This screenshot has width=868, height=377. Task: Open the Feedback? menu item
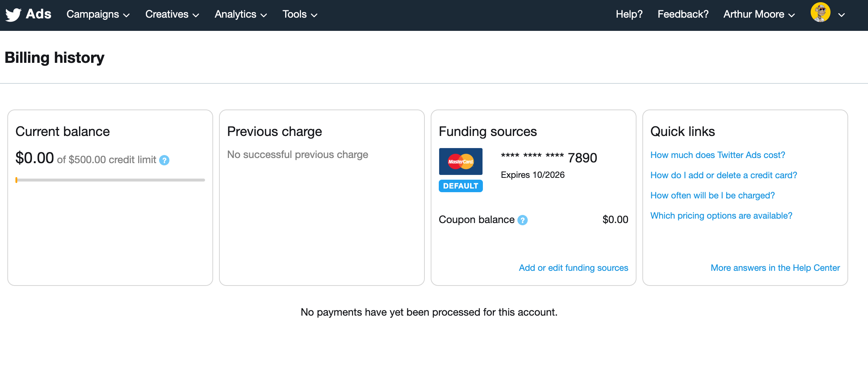(x=683, y=14)
